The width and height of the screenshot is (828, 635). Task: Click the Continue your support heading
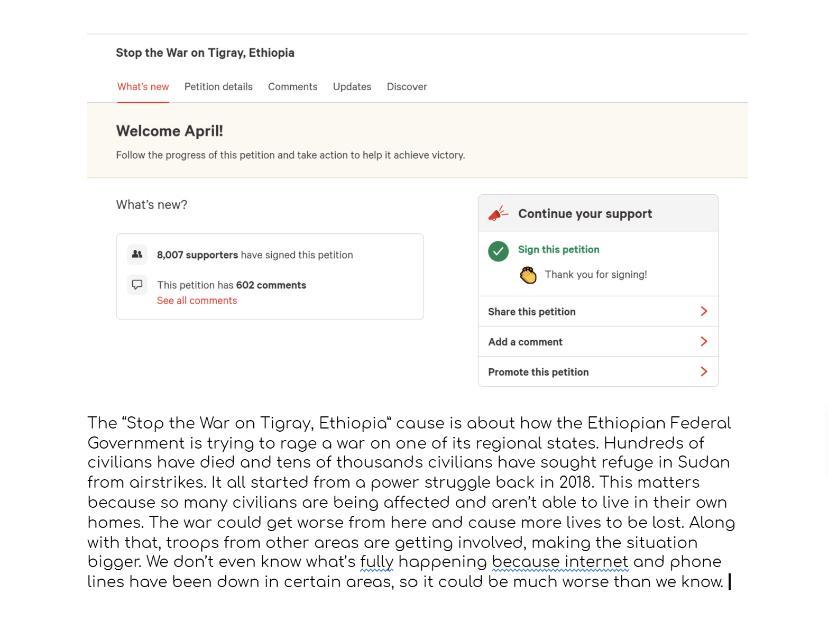[585, 214]
